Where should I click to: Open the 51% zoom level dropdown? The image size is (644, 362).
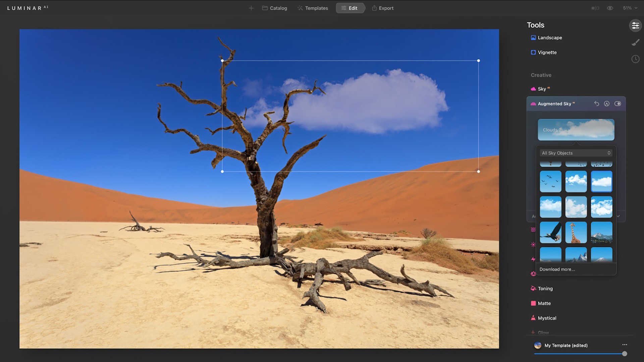coord(630,8)
